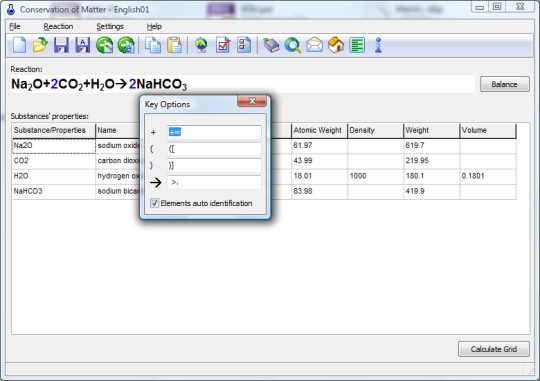Click weight cell 619.7
The height and width of the screenshot is (381, 540).
(432, 146)
